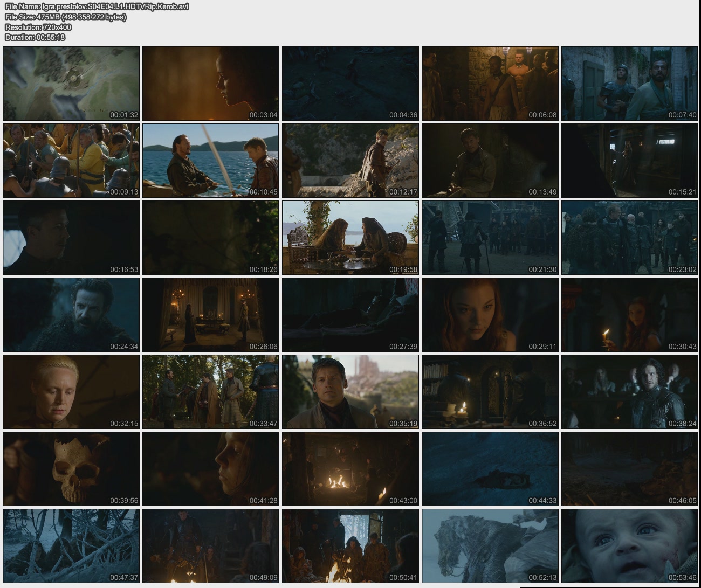Click the candle-holding thumbnail at 00:30:43
Screen dimensions: 701x588
click(629, 315)
